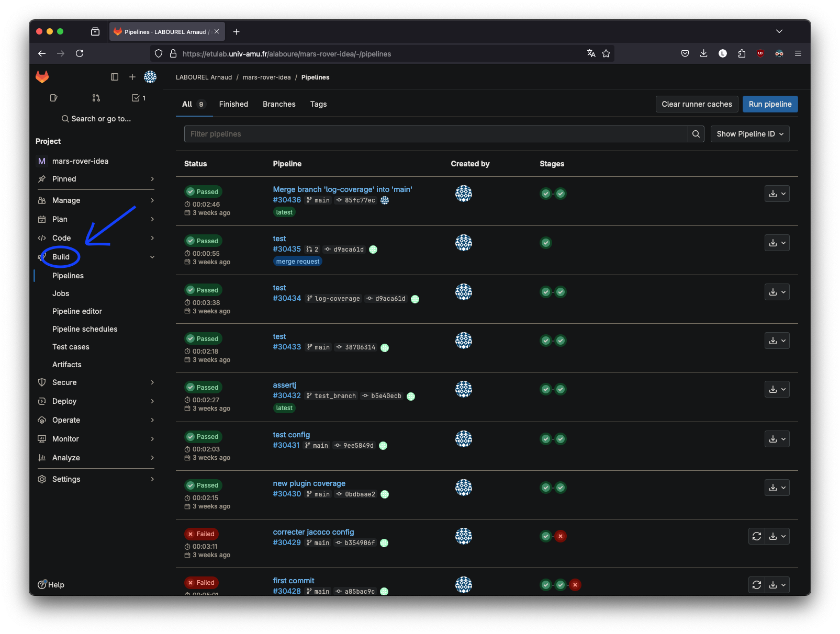Viewport: 840px width, 634px height.
Task: Open the merge requests icon in sidebar
Action: [x=96, y=98]
